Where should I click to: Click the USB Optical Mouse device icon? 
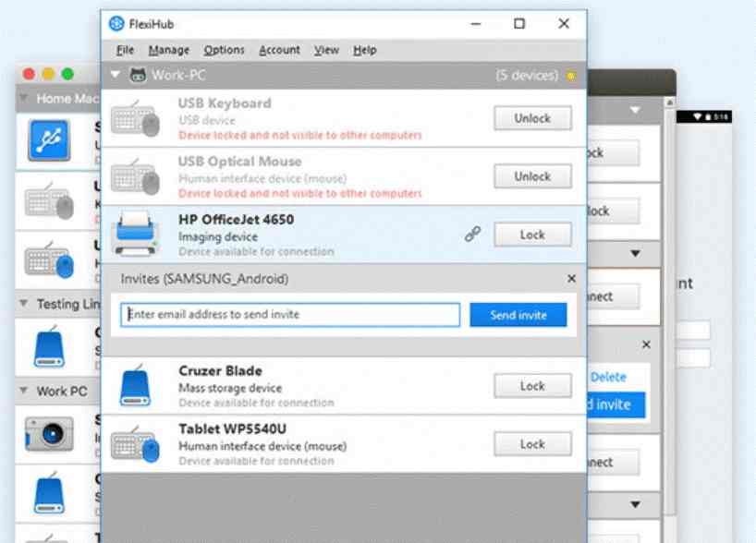coord(136,176)
